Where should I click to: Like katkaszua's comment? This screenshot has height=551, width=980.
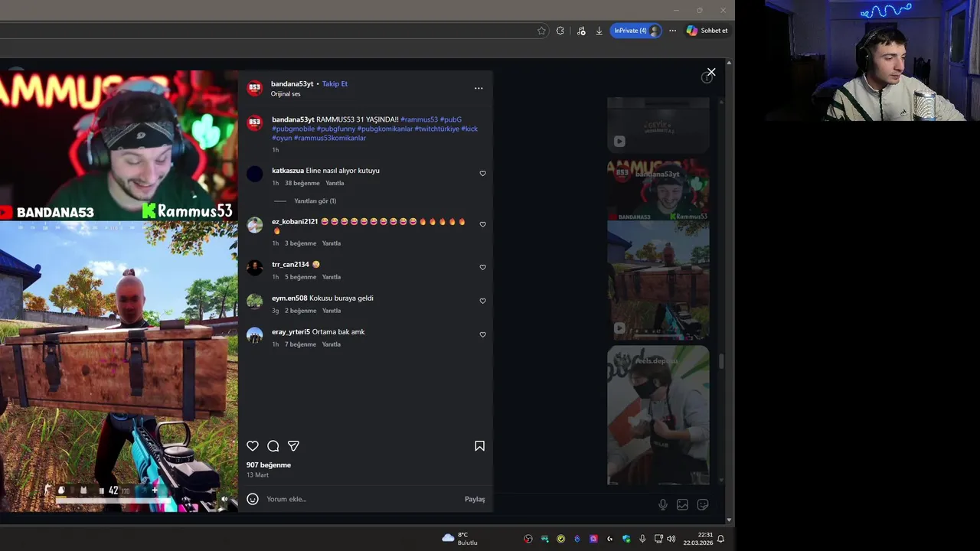click(x=482, y=174)
